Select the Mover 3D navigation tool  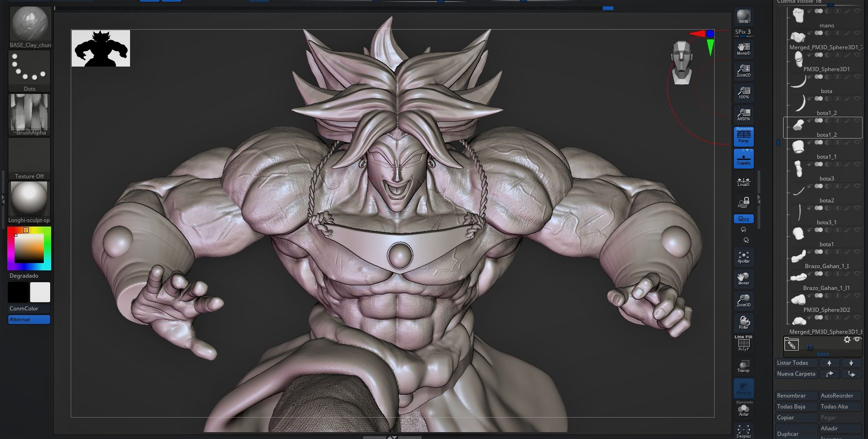(743, 279)
